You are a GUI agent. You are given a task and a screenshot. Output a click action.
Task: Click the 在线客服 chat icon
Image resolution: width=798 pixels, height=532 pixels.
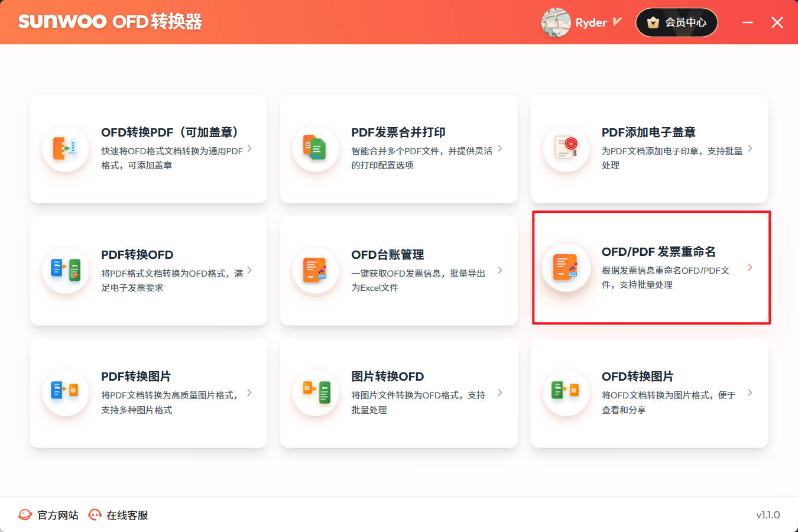pos(95,515)
